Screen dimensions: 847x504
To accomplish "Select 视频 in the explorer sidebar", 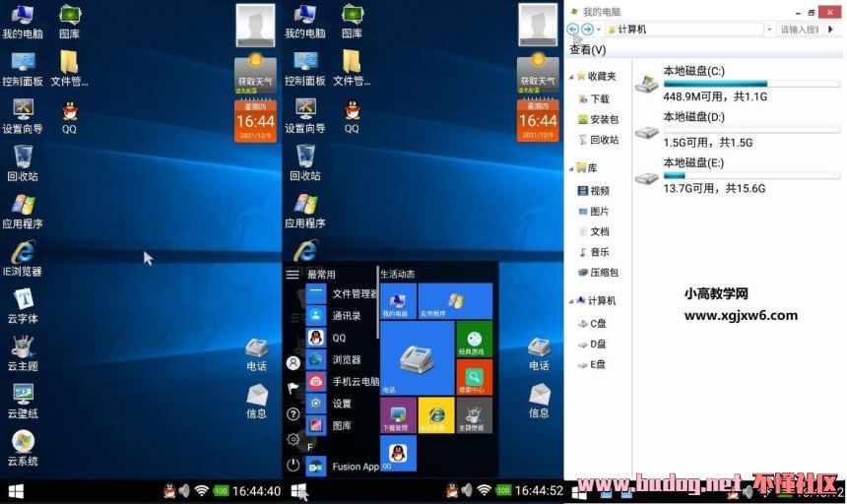I will point(594,191).
